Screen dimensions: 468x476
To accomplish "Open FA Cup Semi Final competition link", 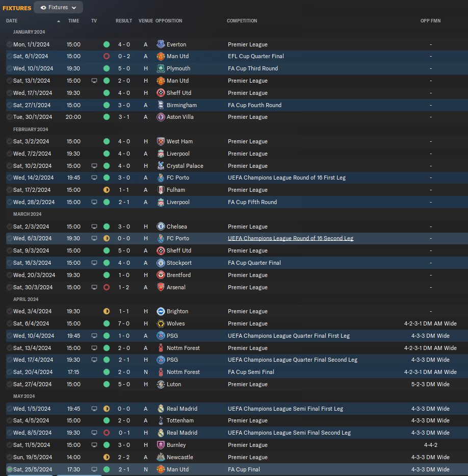I will click(251, 372).
